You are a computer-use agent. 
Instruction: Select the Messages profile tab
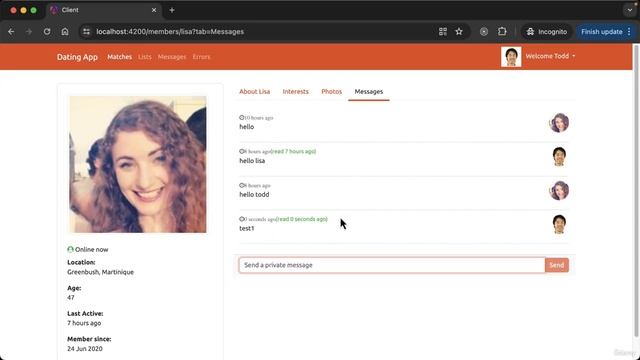[x=369, y=91]
